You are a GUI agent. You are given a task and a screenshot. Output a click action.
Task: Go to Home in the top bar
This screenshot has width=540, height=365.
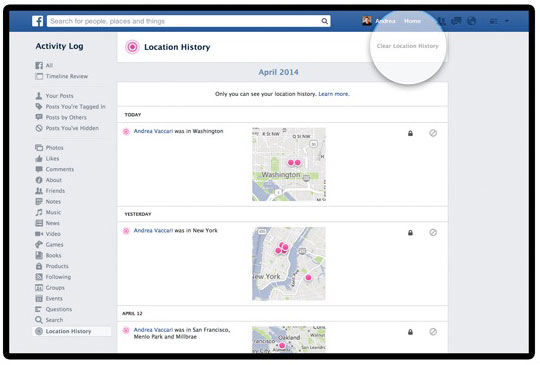(x=412, y=21)
